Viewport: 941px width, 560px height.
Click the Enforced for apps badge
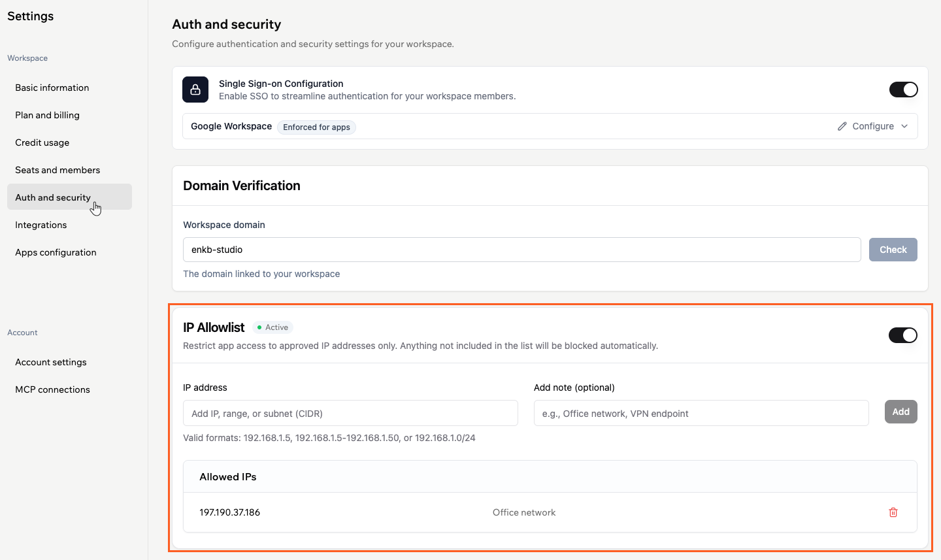pyautogui.click(x=316, y=127)
